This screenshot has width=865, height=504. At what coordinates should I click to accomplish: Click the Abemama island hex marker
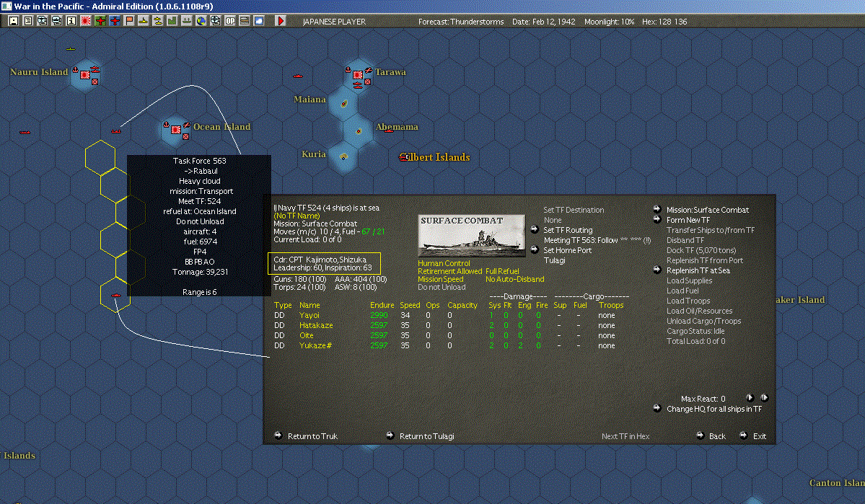point(359,131)
